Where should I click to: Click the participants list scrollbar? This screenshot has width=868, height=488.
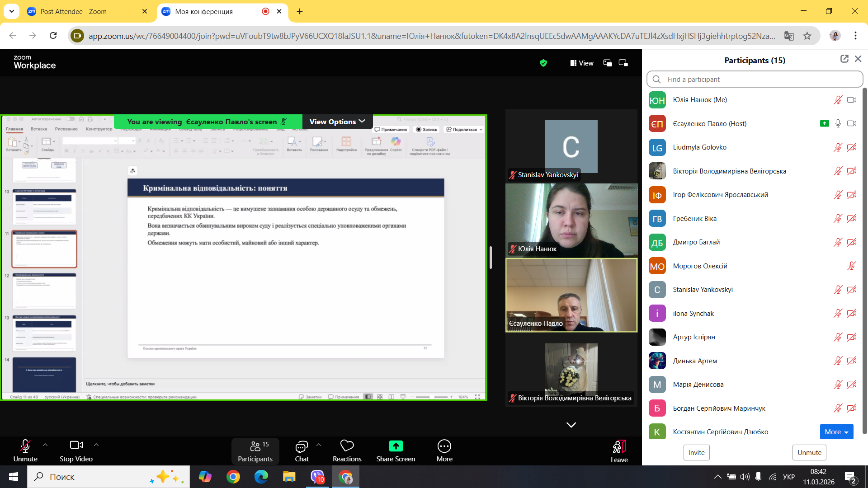[x=864, y=261]
